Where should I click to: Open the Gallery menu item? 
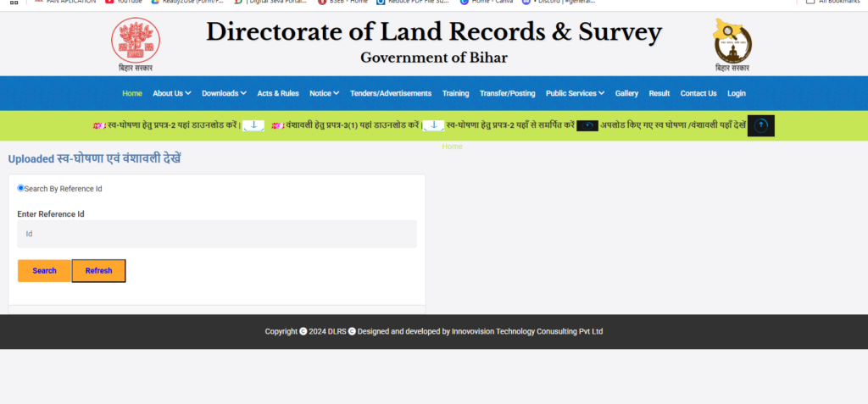626,93
